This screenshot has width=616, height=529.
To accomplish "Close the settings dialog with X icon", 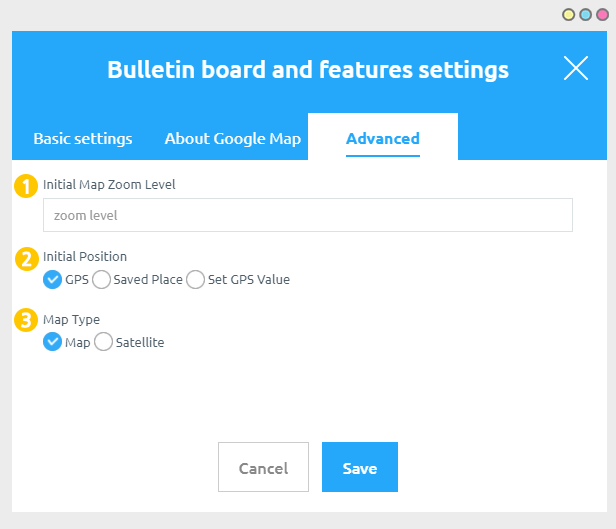I will pyautogui.click(x=576, y=68).
